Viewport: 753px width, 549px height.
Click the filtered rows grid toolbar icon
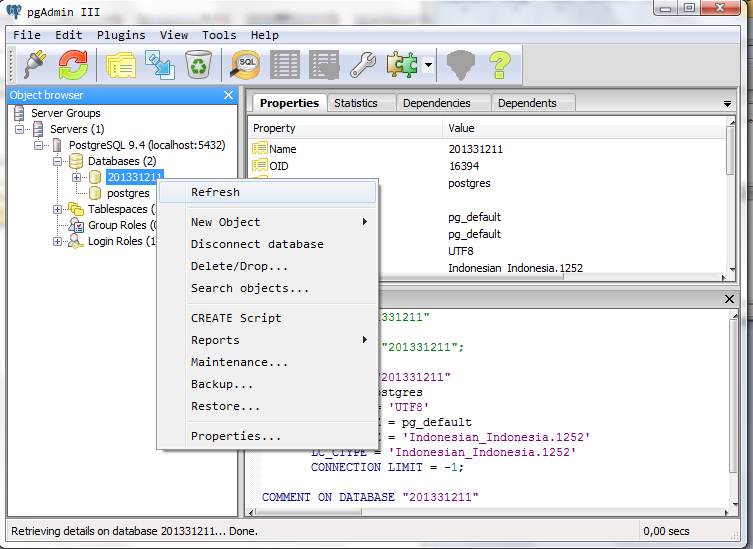(324, 64)
